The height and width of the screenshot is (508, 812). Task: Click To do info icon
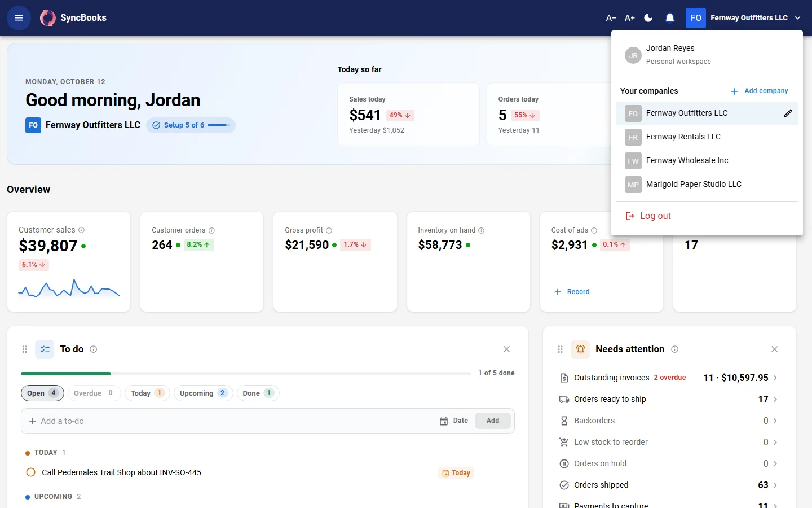[94, 349]
